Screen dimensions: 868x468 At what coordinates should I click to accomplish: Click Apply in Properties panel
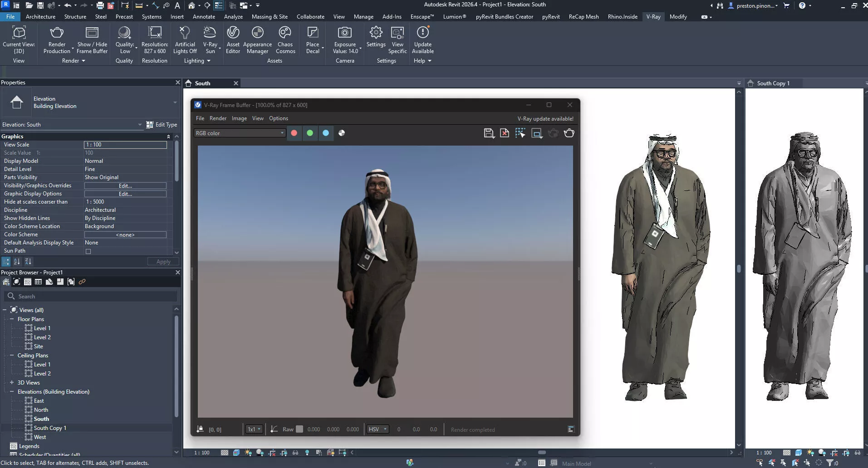[163, 262]
